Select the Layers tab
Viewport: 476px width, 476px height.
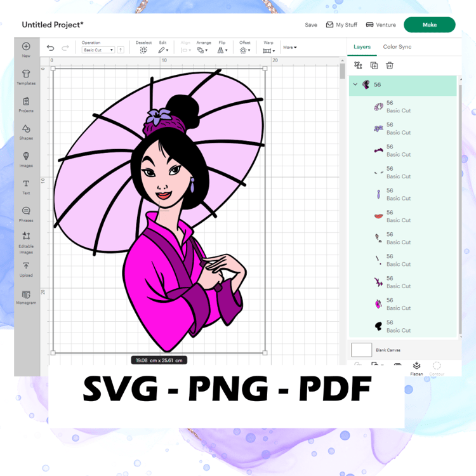(362, 47)
